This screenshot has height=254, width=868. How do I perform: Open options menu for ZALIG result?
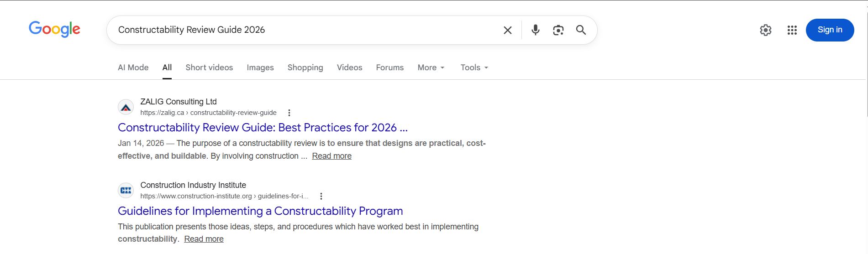tap(289, 113)
